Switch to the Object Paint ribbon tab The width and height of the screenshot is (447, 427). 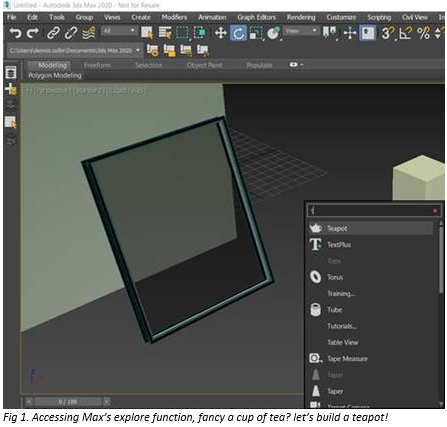pyautogui.click(x=204, y=65)
